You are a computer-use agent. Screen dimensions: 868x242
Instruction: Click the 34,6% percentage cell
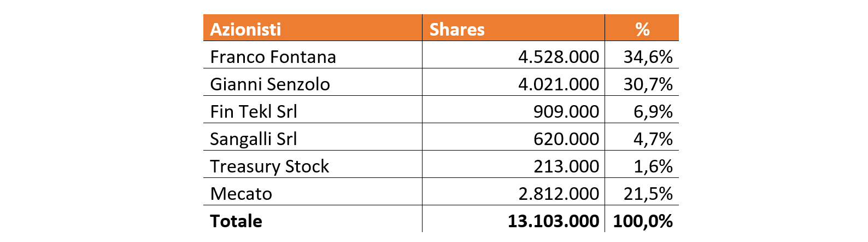(x=642, y=55)
